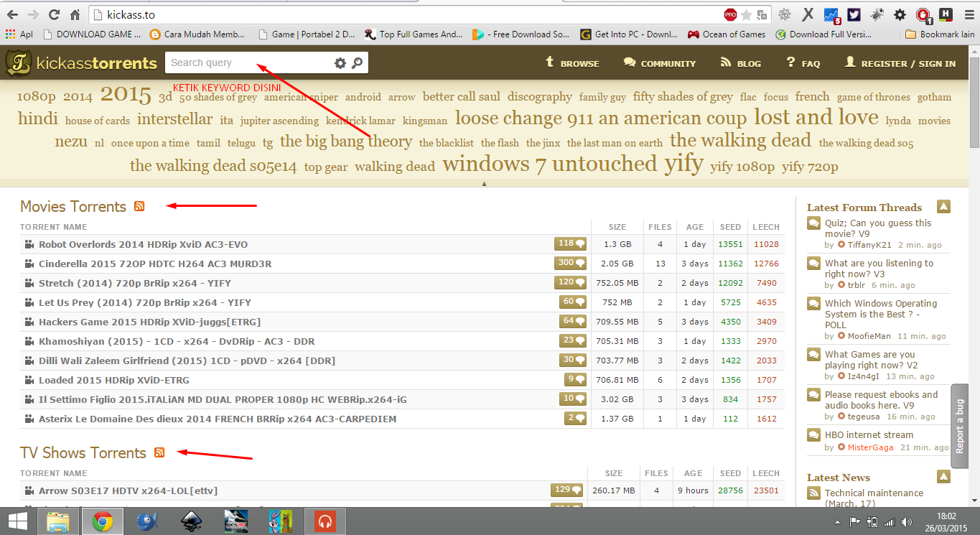Image resolution: width=980 pixels, height=535 pixels.
Task: Go to Chrome home page icon
Action: point(75,14)
